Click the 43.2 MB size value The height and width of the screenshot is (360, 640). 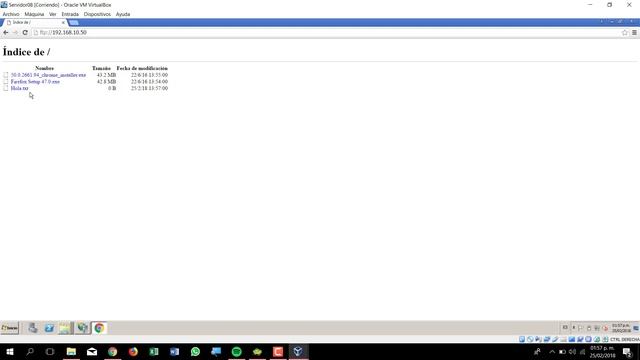(106, 75)
